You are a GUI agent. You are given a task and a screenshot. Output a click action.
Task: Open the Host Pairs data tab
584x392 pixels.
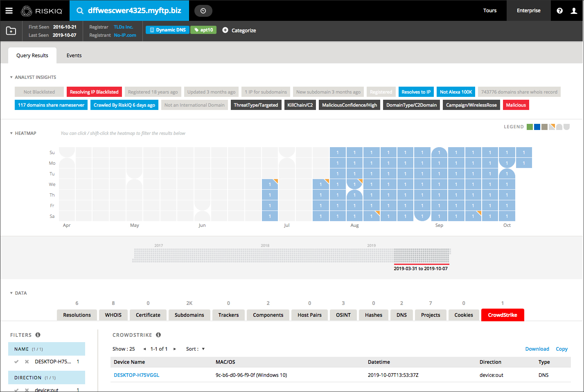click(310, 315)
